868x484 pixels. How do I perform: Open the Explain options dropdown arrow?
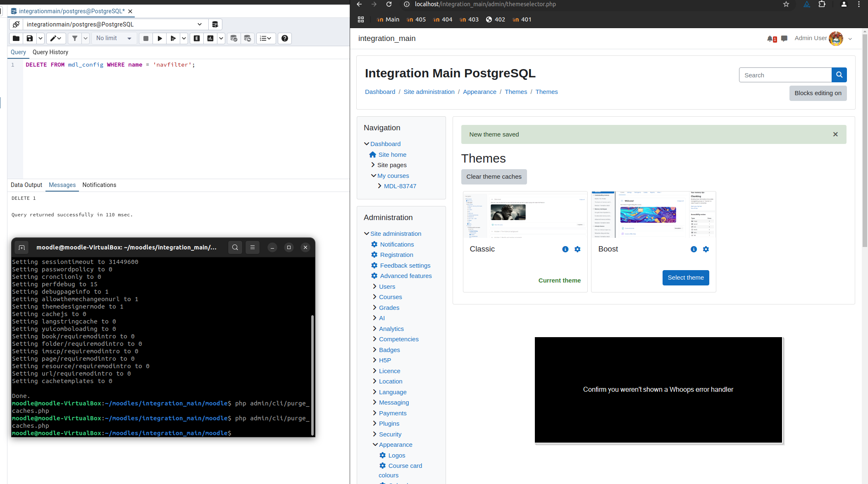click(x=221, y=38)
